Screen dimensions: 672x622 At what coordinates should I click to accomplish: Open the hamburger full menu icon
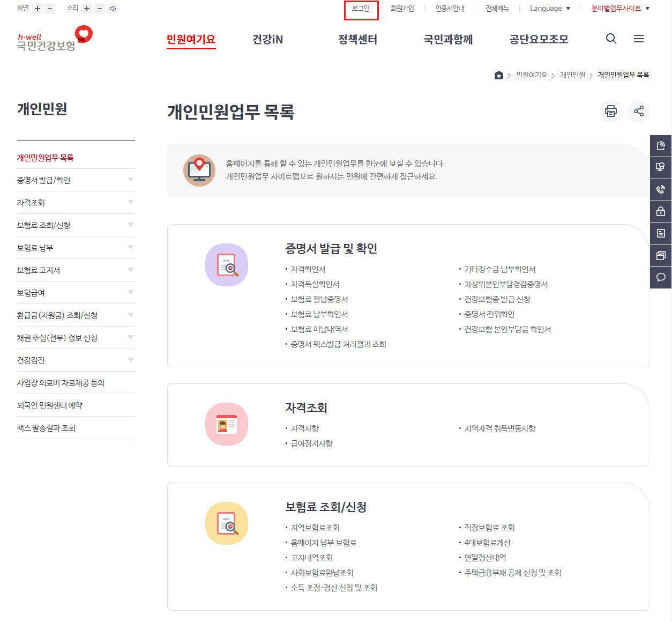point(639,39)
